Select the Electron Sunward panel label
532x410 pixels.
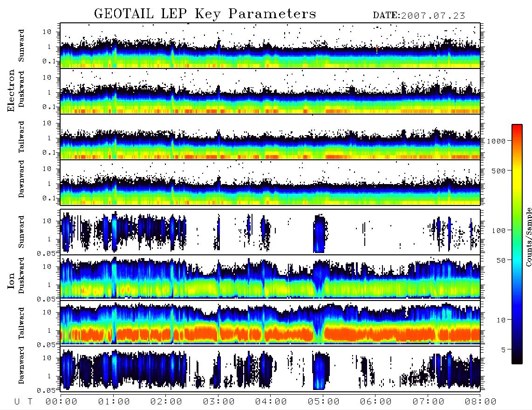[21, 46]
